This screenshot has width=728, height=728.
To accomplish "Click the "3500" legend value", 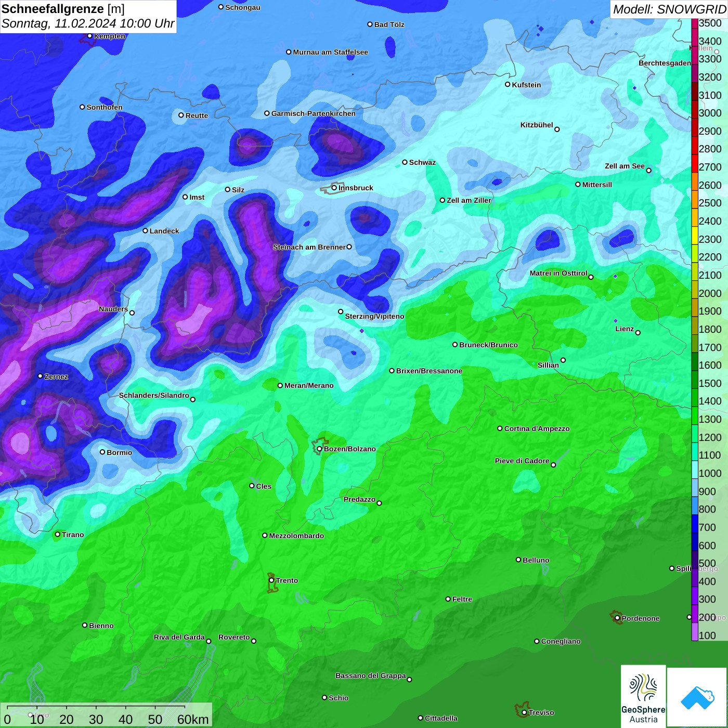I will (x=710, y=23).
